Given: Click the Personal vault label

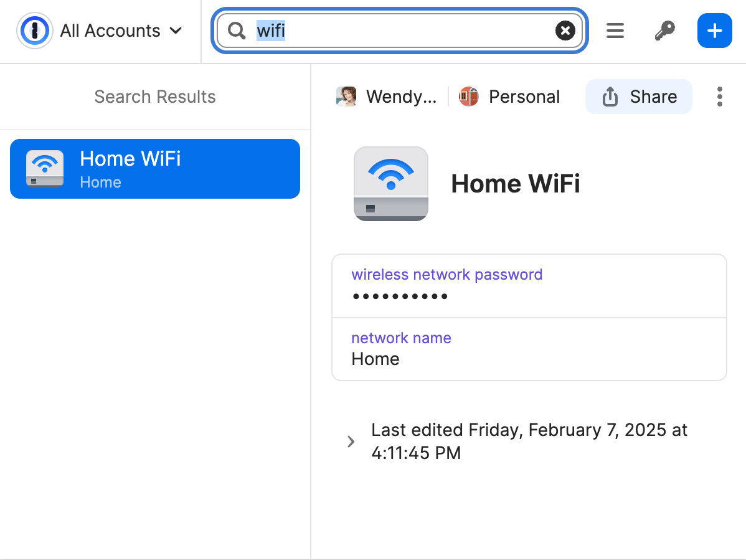Looking at the screenshot, I should [524, 97].
